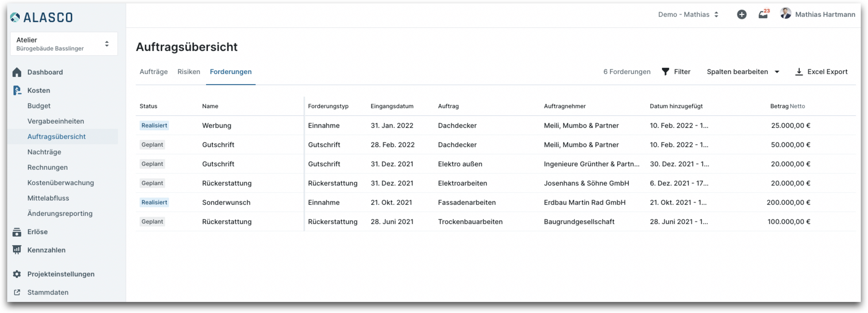Open Mittelabfluss in the sidebar
Screen dimensions: 868x313
tap(48, 198)
